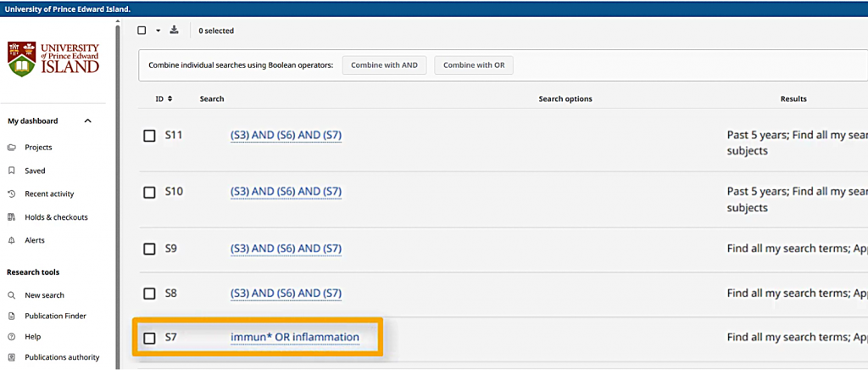Select the checkbox for search S7
The height and width of the screenshot is (370, 868).
(x=149, y=339)
